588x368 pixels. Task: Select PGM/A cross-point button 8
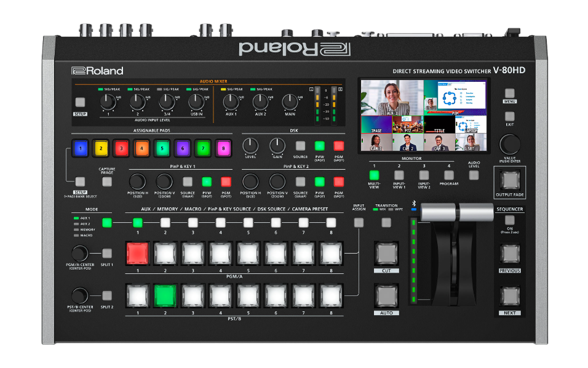331,253
